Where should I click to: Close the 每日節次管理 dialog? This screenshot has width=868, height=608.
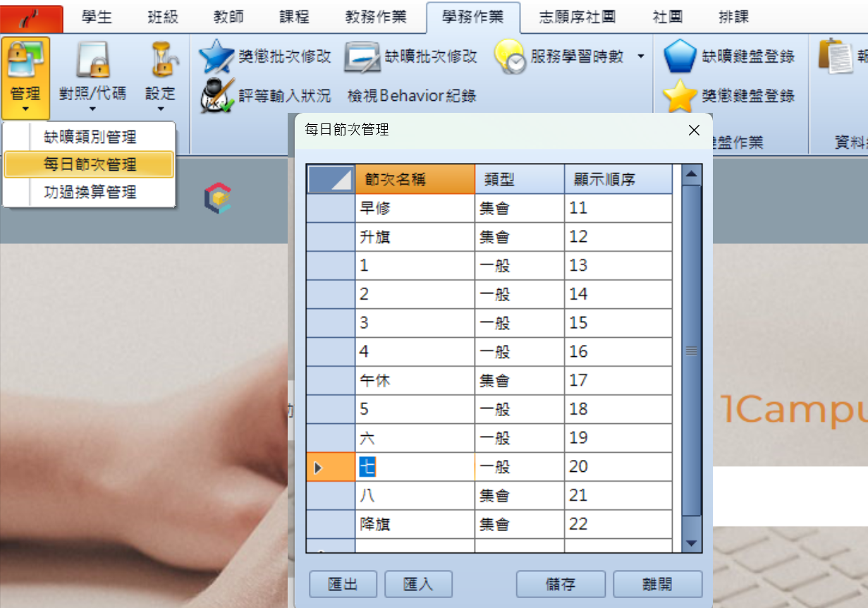click(694, 130)
